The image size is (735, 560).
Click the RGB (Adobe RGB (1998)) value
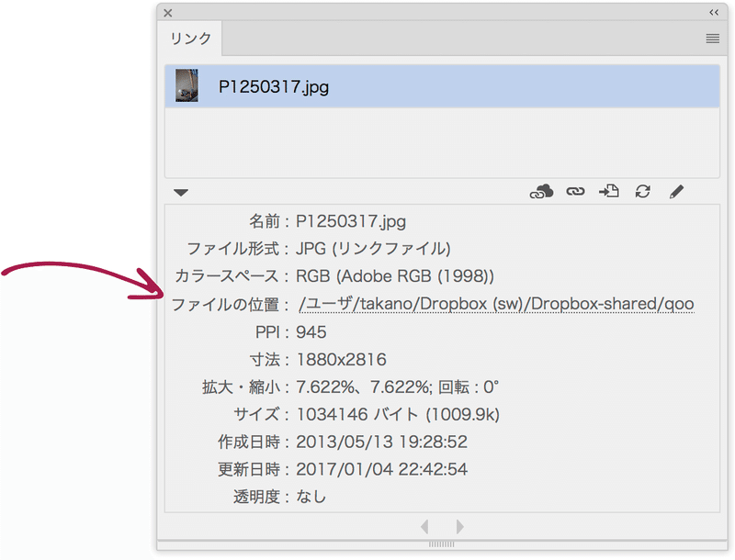[395, 276]
